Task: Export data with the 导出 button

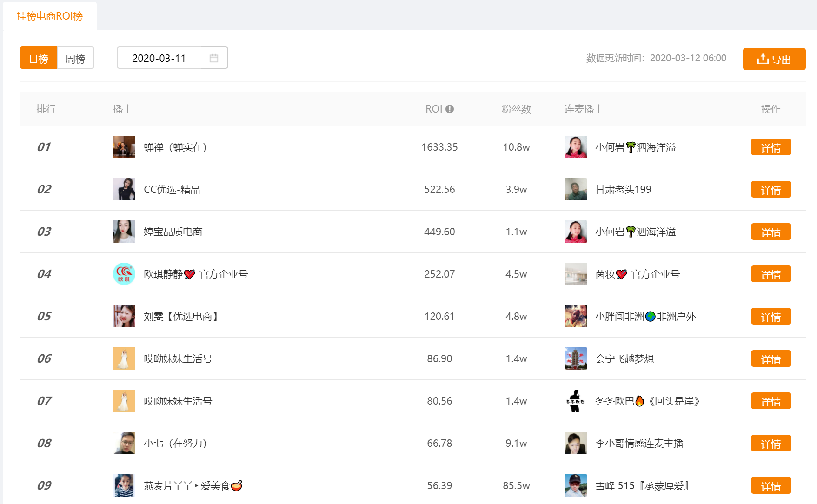Action: 774,59
